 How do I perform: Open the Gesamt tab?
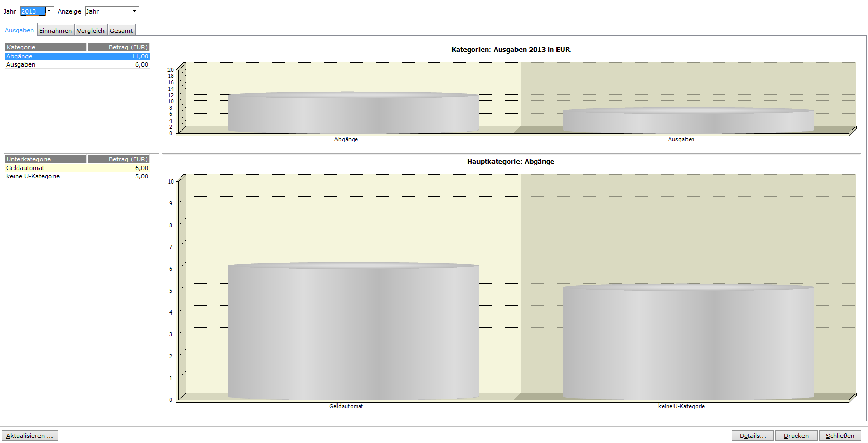(x=121, y=31)
